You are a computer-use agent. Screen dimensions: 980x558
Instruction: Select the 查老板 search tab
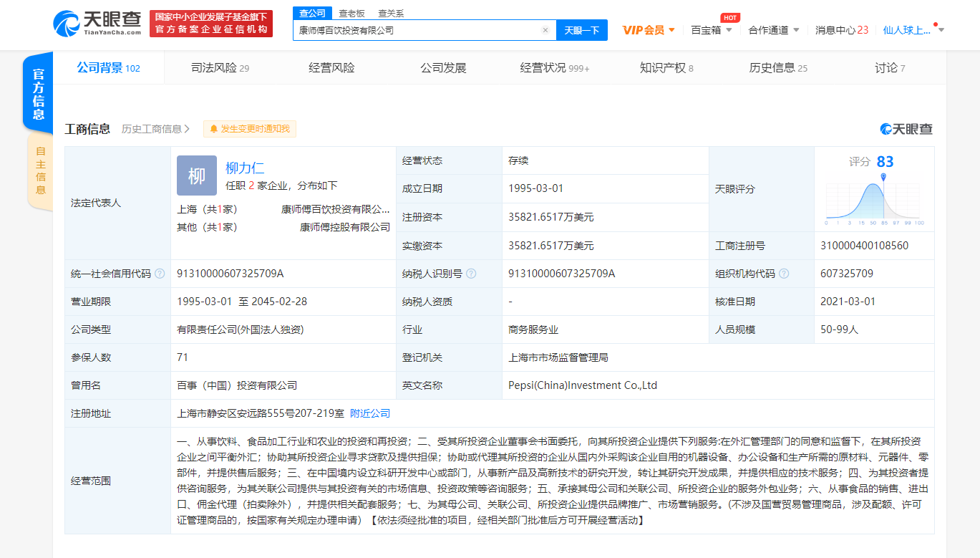tap(351, 13)
